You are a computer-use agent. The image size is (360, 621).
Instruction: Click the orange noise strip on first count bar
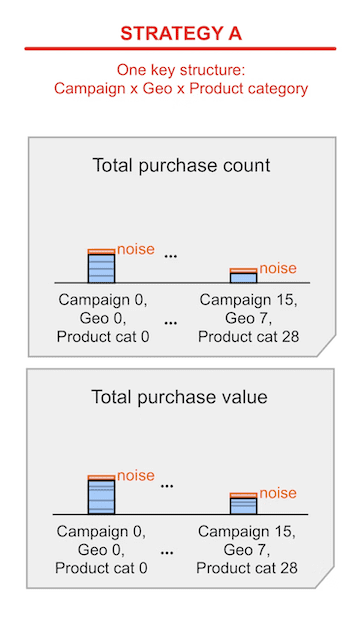(101, 251)
